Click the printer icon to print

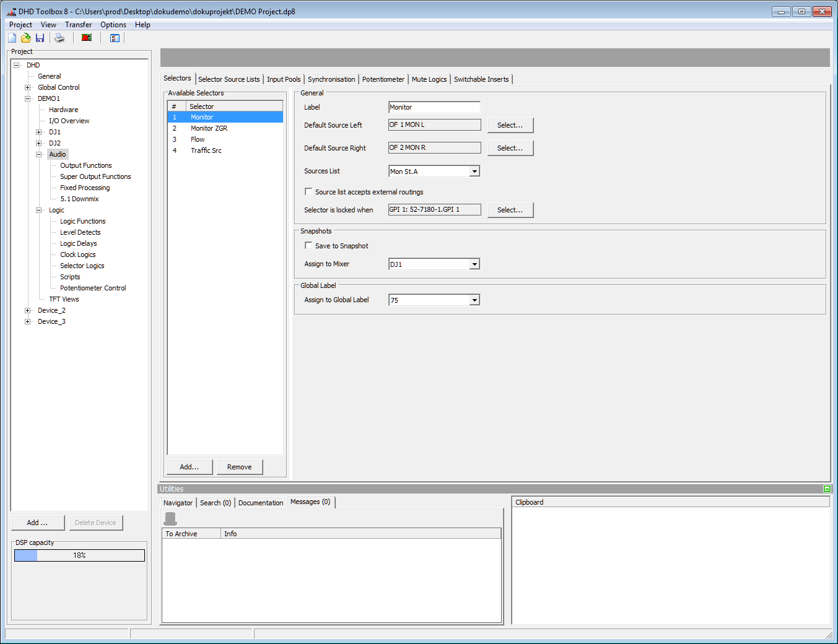[59, 38]
